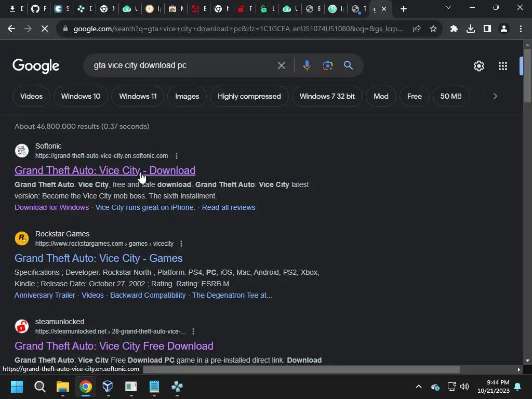
Task: Open Grand Theft Auto: Vice City - Download link
Action: [x=105, y=170]
